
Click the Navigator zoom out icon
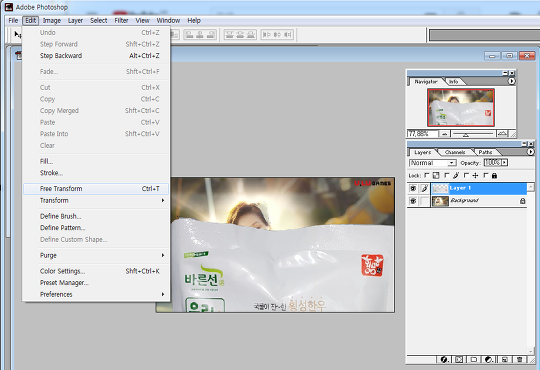(x=444, y=134)
